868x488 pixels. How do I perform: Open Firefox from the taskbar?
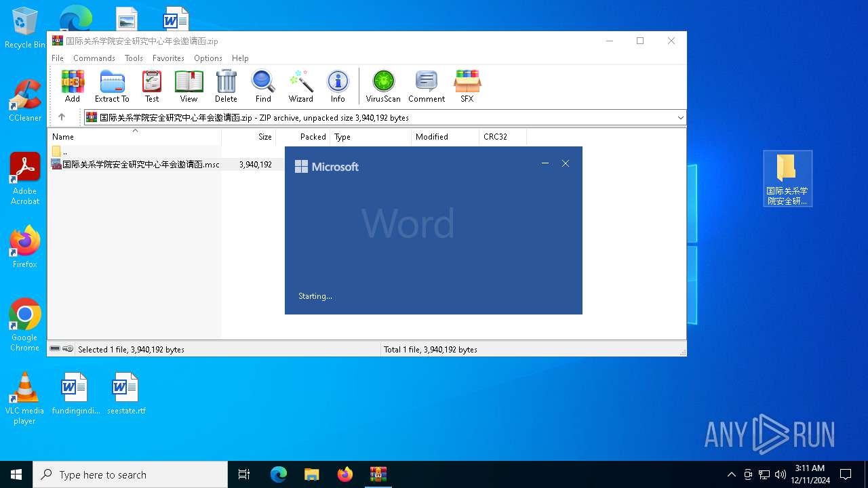pos(345,474)
